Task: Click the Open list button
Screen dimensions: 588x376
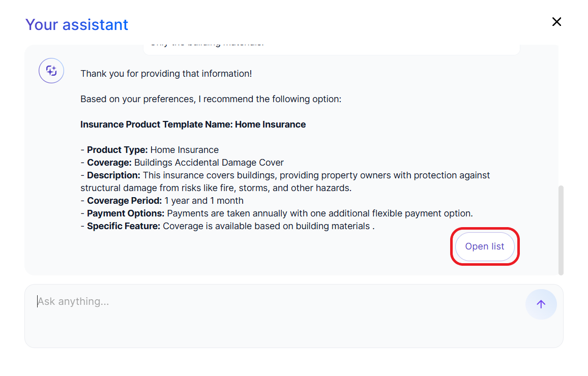Action: coord(485,246)
